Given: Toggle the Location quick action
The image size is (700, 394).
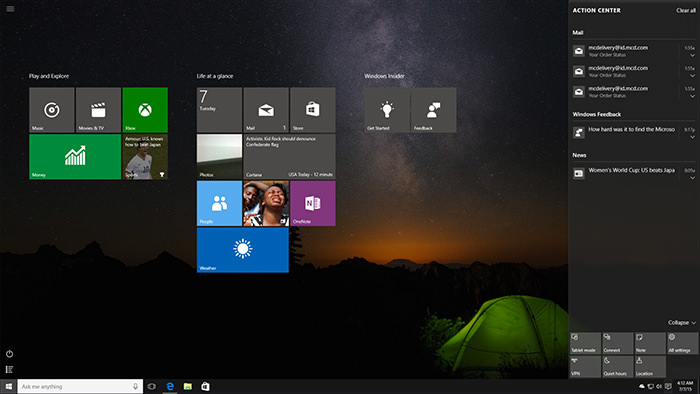Looking at the screenshot, I should tap(650, 366).
